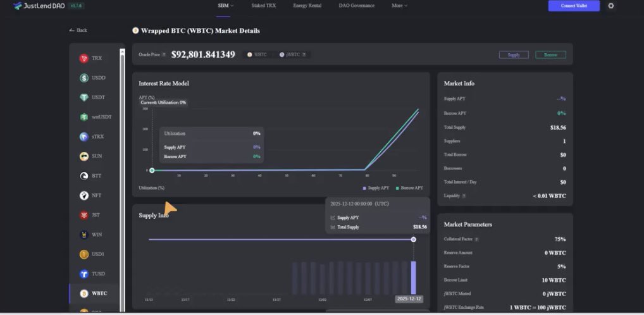Click the token list scrollbar
The height and width of the screenshot is (315, 644).
122,181
